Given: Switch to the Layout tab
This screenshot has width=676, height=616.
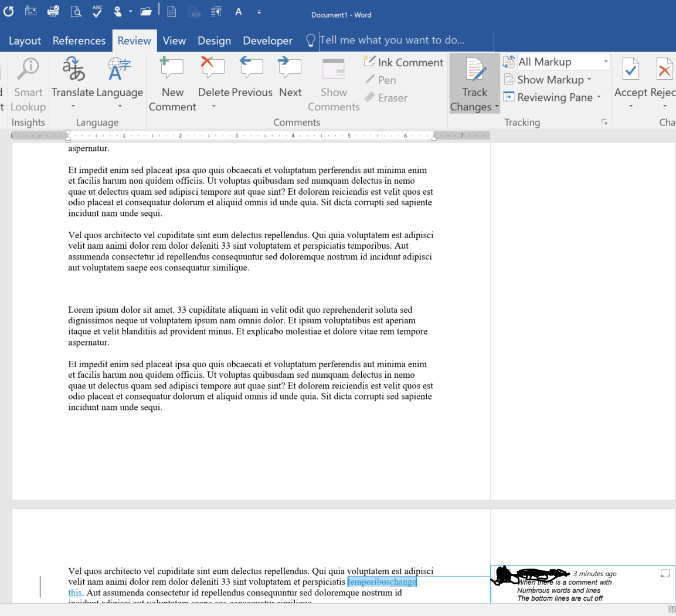Looking at the screenshot, I should pyautogui.click(x=25, y=40).
